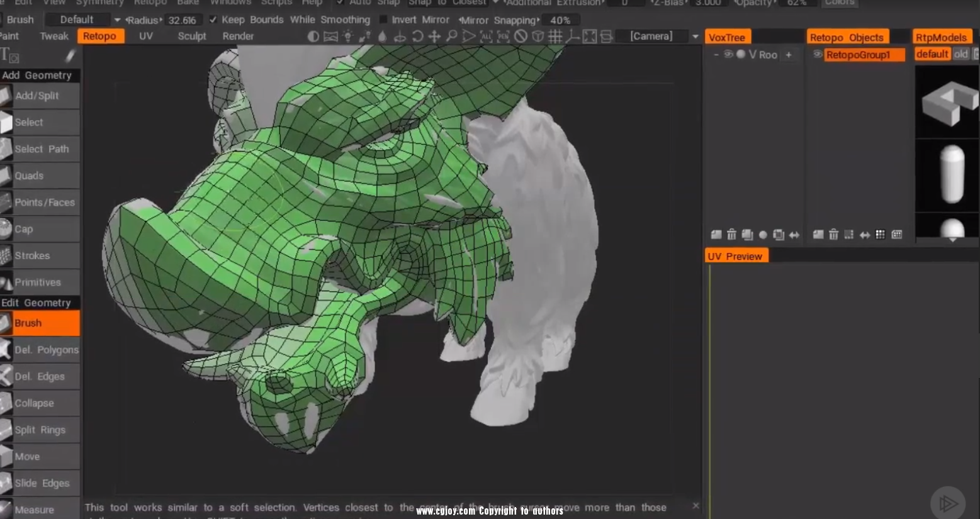Click the four-arrow pan camera icon

coord(434,36)
